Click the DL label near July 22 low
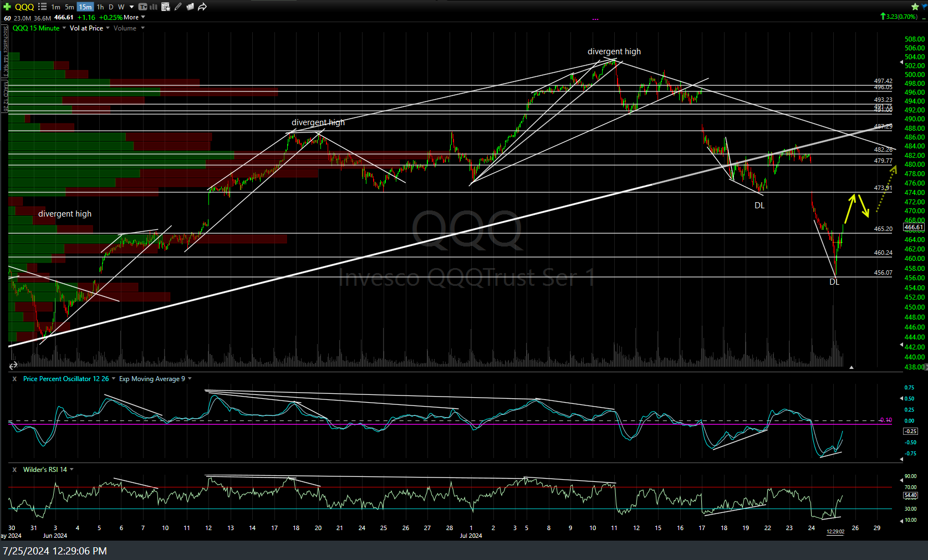 [x=759, y=205]
